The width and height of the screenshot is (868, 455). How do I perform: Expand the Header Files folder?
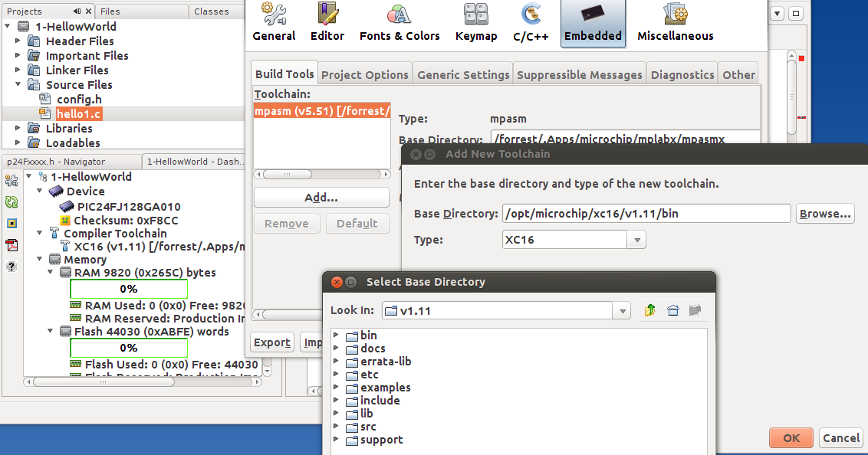[18, 41]
